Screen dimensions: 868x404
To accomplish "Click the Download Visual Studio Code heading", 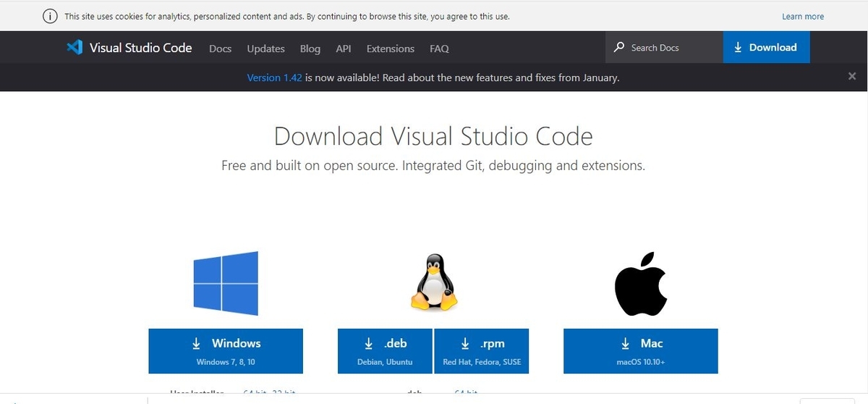I will [433, 136].
